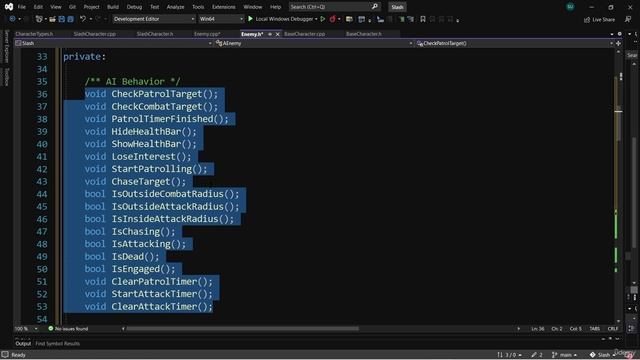This screenshot has height=360, width=640.
Task: Open the Build menu
Action: point(113,7)
